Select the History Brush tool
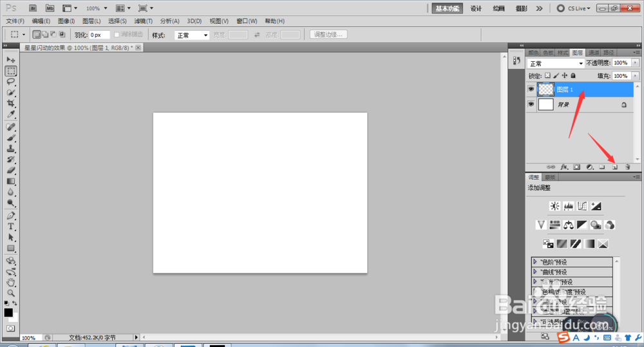 (11, 159)
